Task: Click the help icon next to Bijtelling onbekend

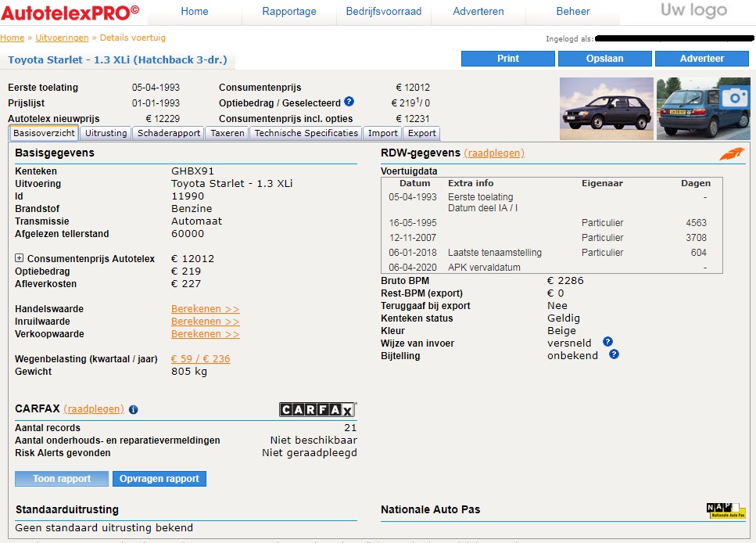Action: click(x=614, y=355)
